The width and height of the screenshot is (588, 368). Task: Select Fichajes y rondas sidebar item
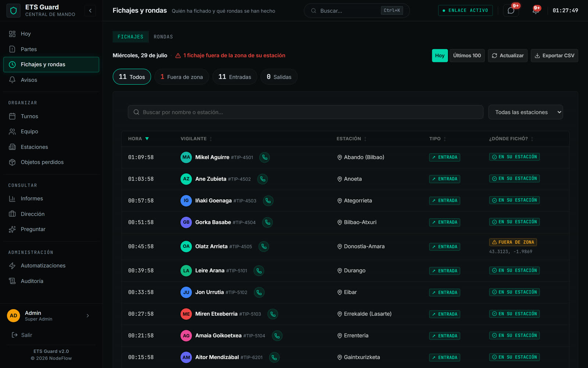51,65
